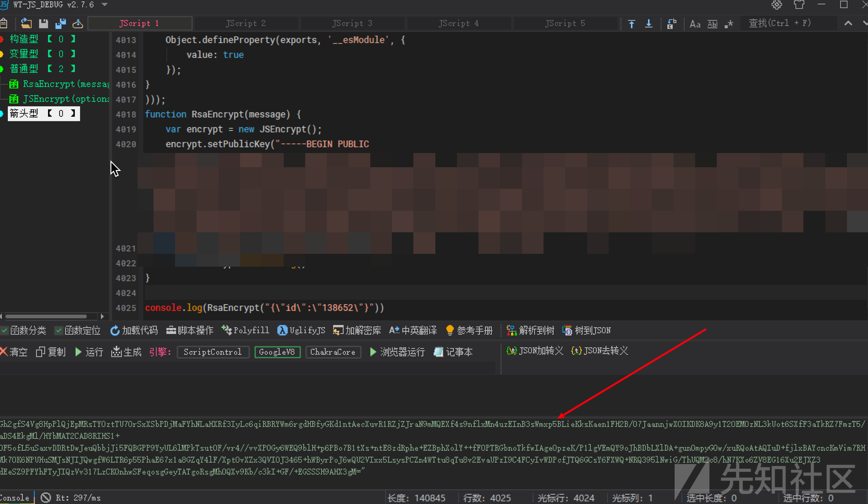Click 清空 clear output button
The height and width of the screenshot is (504, 868).
click(x=14, y=352)
